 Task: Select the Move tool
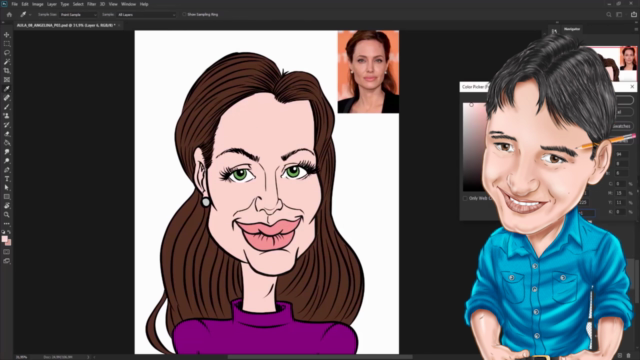(7, 35)
